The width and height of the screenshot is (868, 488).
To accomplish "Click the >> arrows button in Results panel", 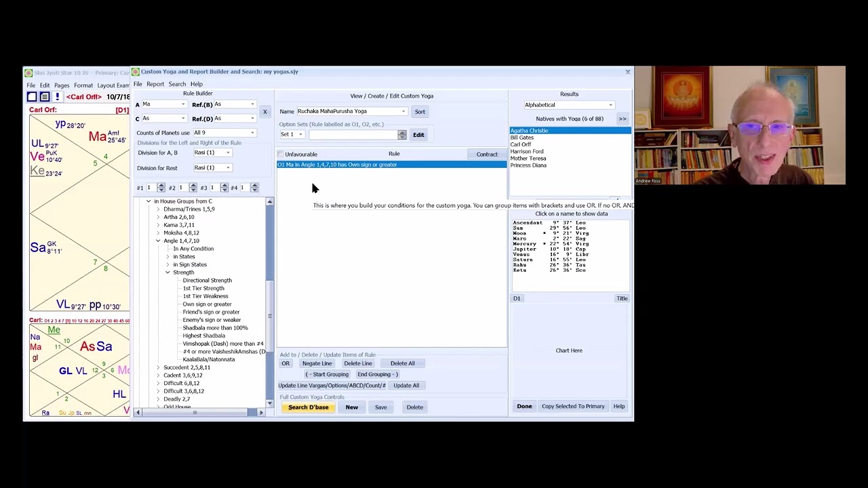I will click(622, 119).
